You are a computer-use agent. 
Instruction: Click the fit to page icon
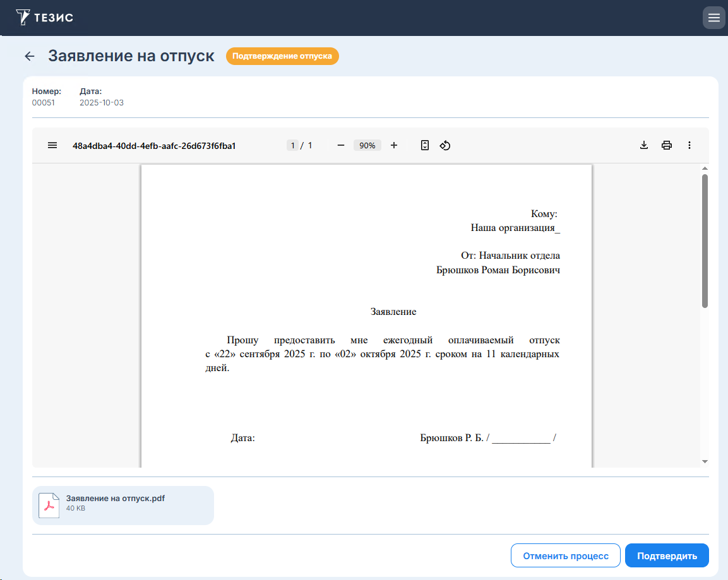pos(425,145)
